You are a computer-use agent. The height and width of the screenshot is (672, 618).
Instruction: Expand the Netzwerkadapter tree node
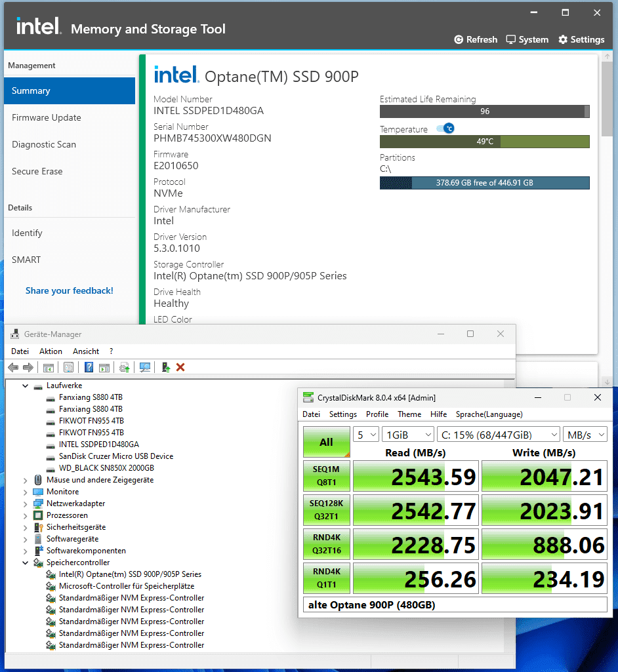[26, 504]
